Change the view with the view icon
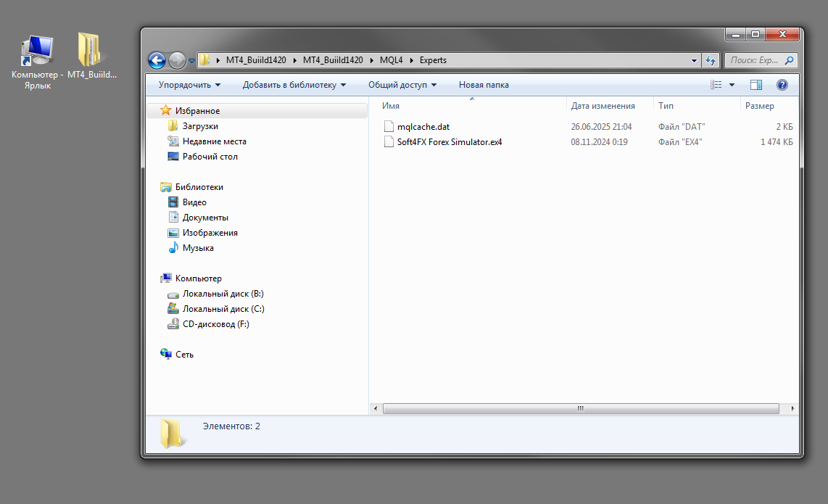828x504 pixels. 716,85
